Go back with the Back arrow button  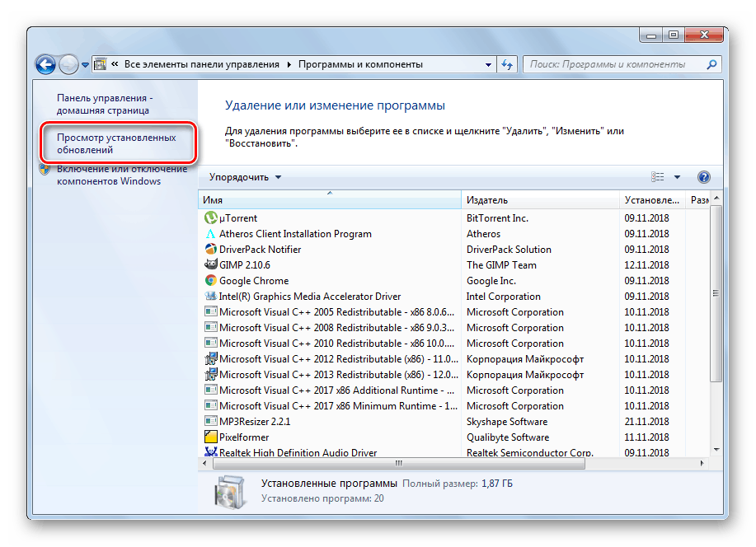pyautogui.click(x=46, y=64)
